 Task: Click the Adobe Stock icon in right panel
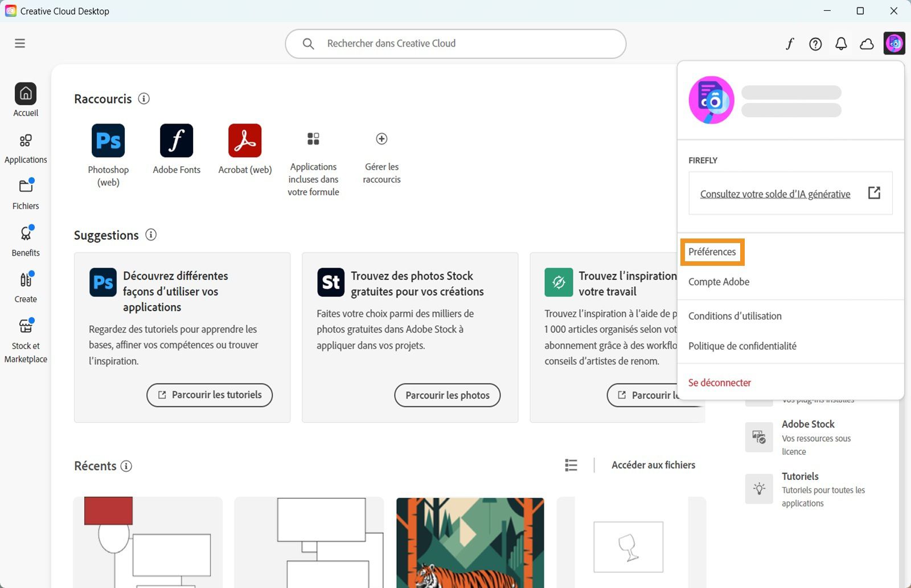[759, 437]
